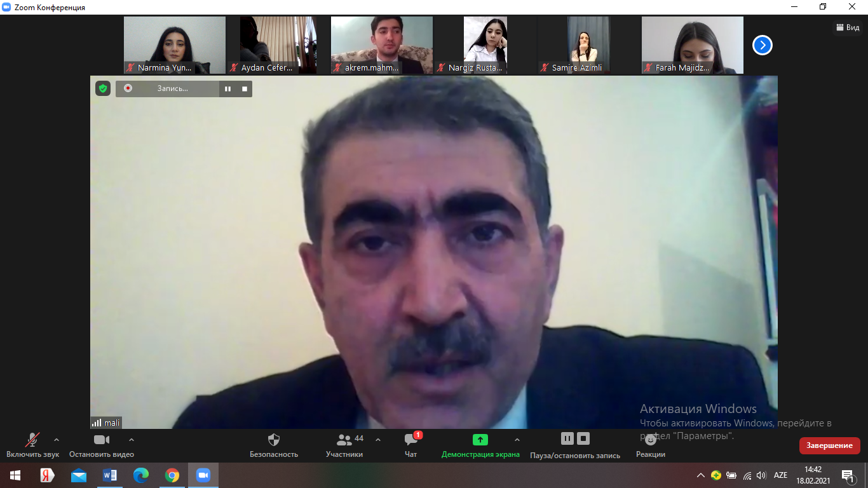This screenshot has width=868, height=488.
Task: Expand video options arrow next to camera
Action: [x=132, y=440]
